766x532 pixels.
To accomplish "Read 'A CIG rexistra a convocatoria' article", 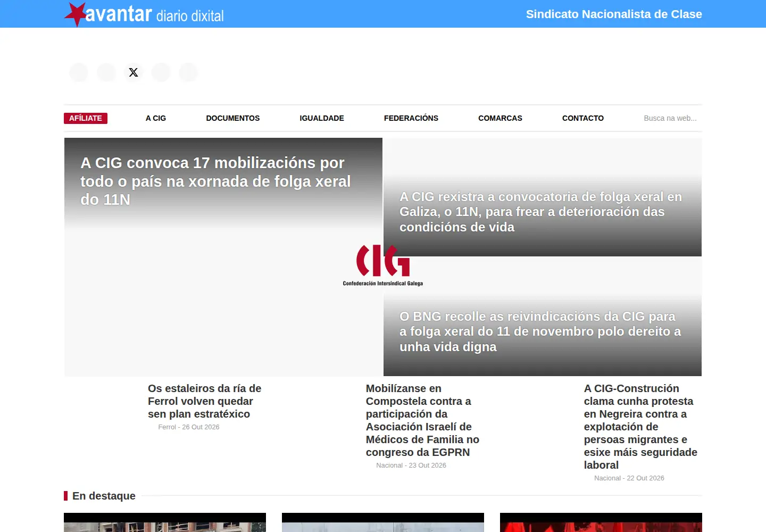I will click(540, 212).
